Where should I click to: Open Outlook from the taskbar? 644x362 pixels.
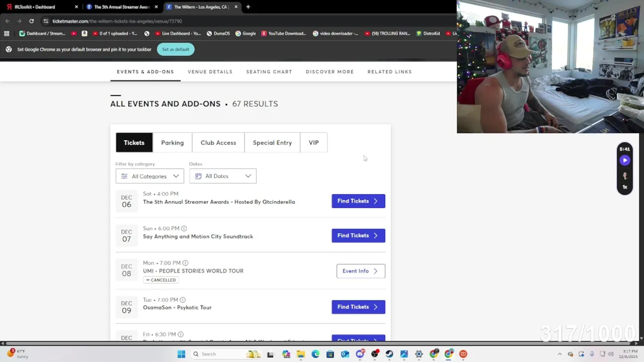pyautogui.click(x=345, y=354)
